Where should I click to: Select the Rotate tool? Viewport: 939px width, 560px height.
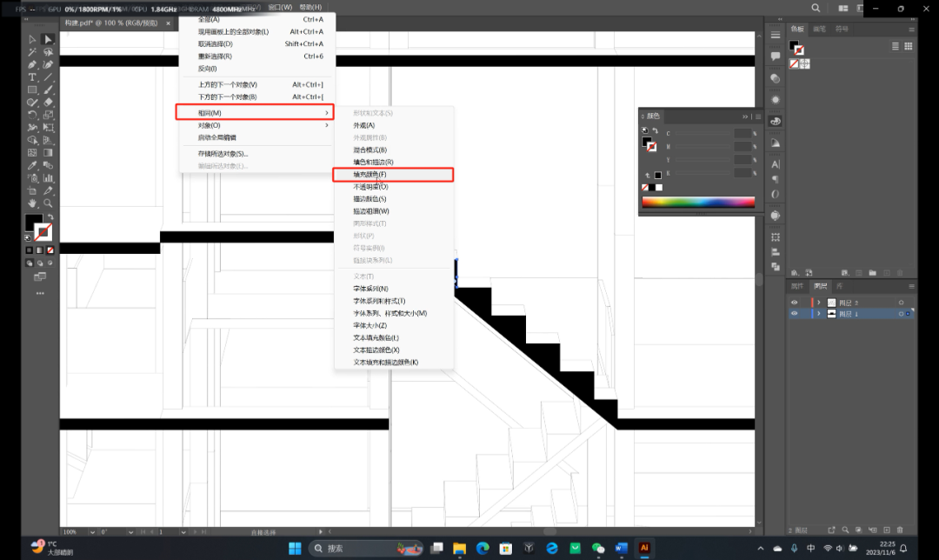(x=32, y=115)
